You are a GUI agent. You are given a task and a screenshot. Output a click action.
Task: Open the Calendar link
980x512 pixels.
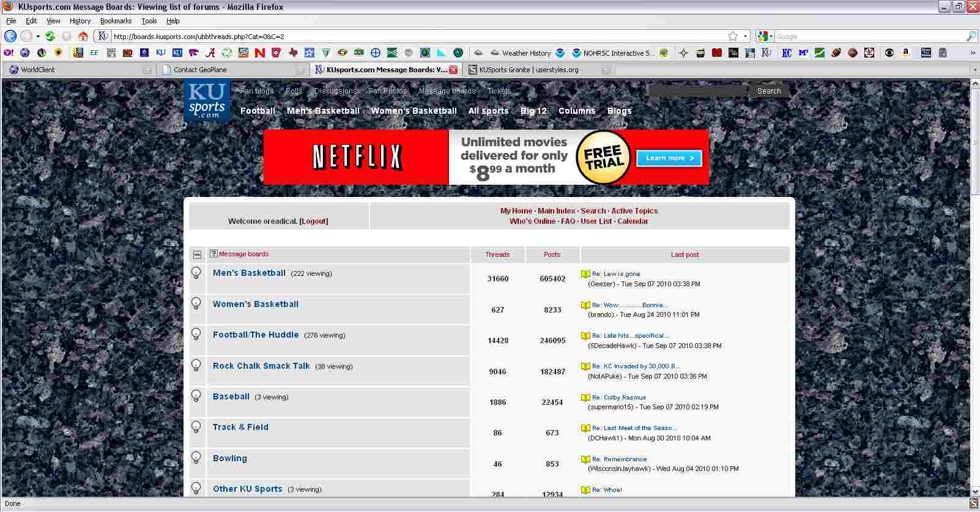633,221
